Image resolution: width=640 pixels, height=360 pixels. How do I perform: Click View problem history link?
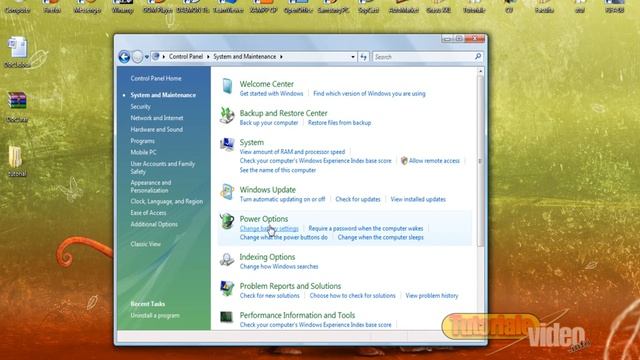coord(431,296)
